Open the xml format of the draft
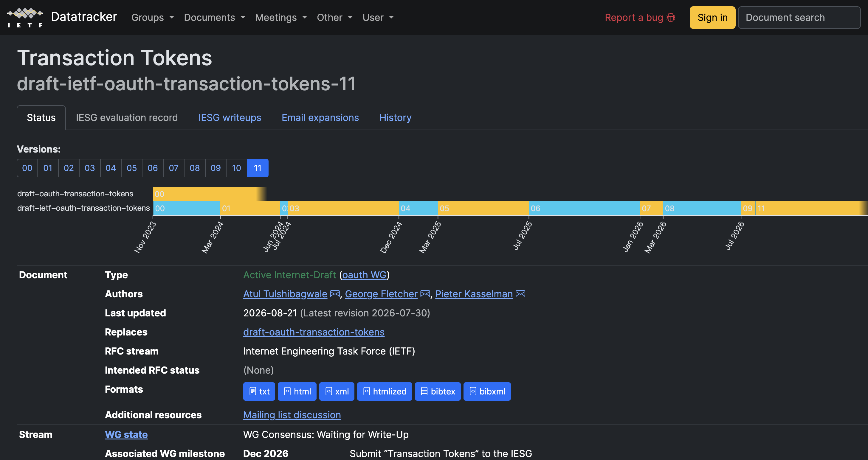Screen dimensions: 868x460 click(337, 391)
